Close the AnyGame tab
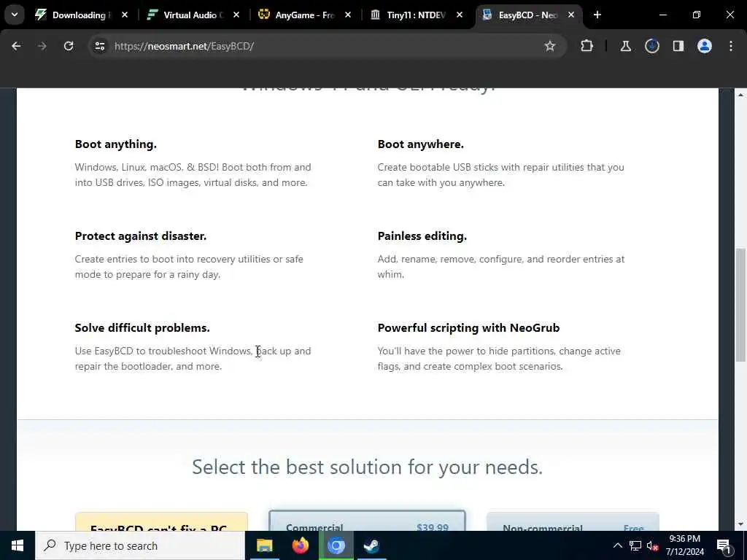The width and height of the screenshot is (747, 560). (348, 15)
